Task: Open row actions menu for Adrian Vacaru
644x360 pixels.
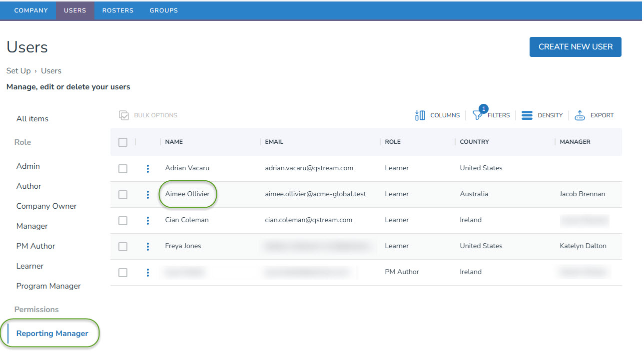Action: (x=148, y=169)
